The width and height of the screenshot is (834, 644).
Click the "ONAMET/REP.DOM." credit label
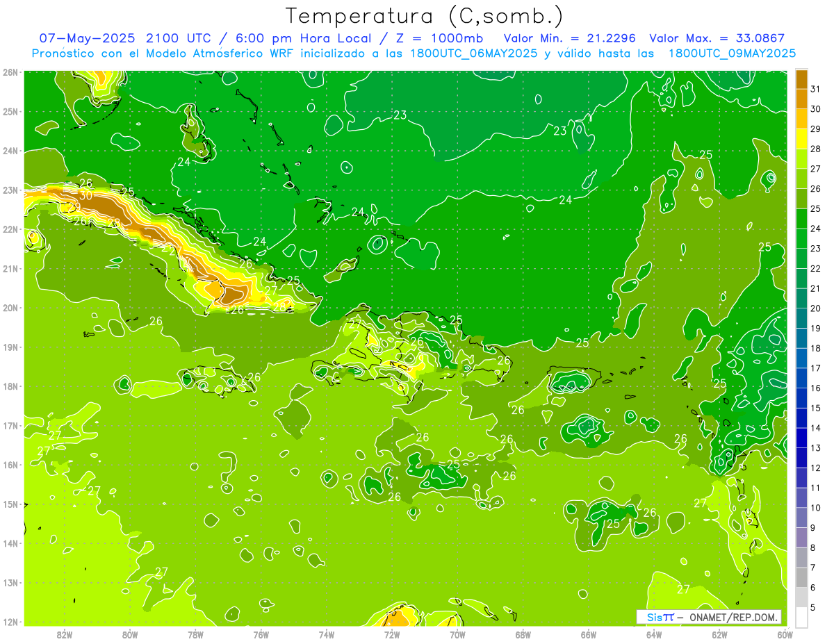point(733,617)
